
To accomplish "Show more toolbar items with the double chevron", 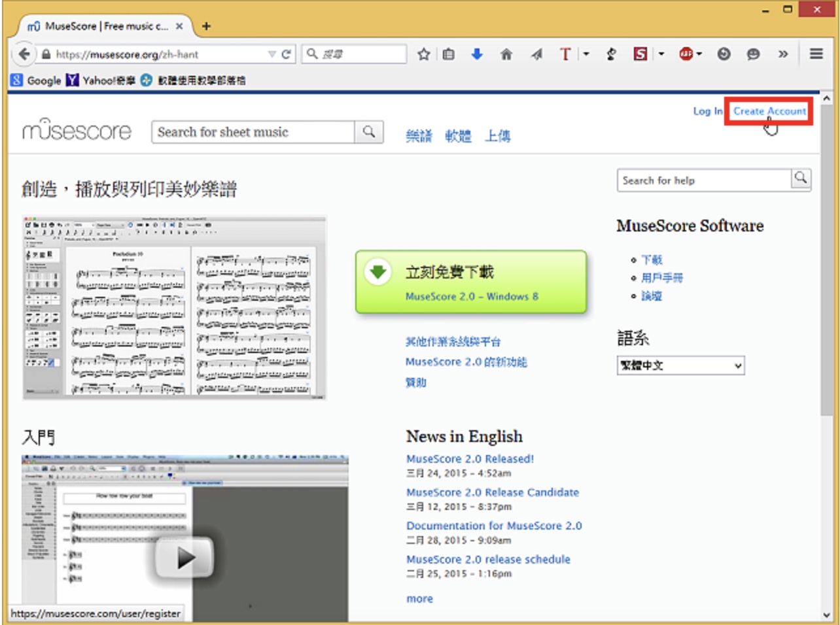I will 783,54.
